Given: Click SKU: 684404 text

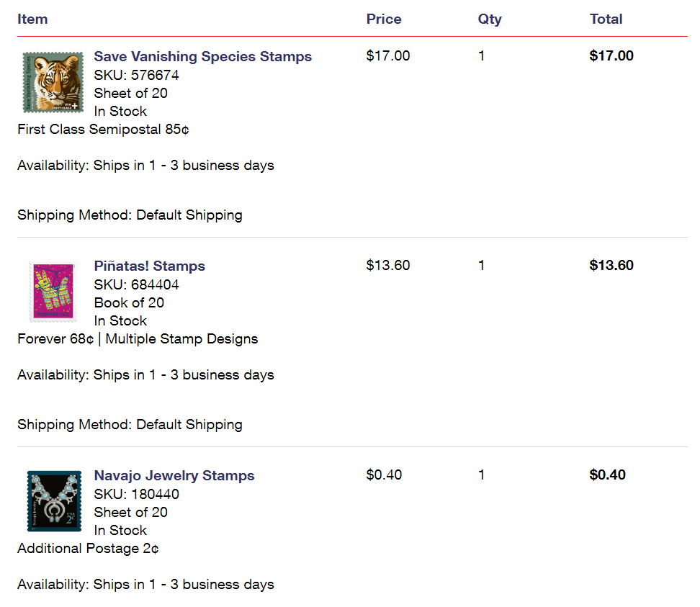Looking at the screenshot, I should (136, 285).
